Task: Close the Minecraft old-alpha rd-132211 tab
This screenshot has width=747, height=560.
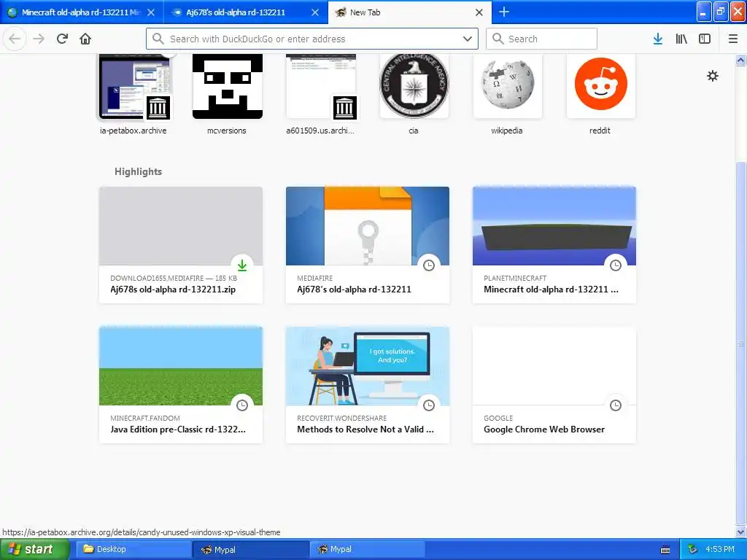Action: pyautogui.click(x=150, y=12)
